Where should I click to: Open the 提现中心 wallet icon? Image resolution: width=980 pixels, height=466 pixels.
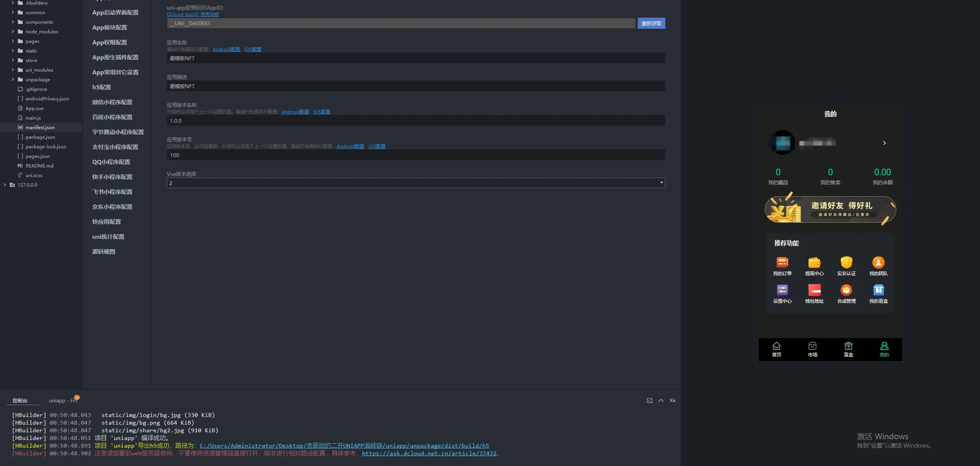pos(814,263)
